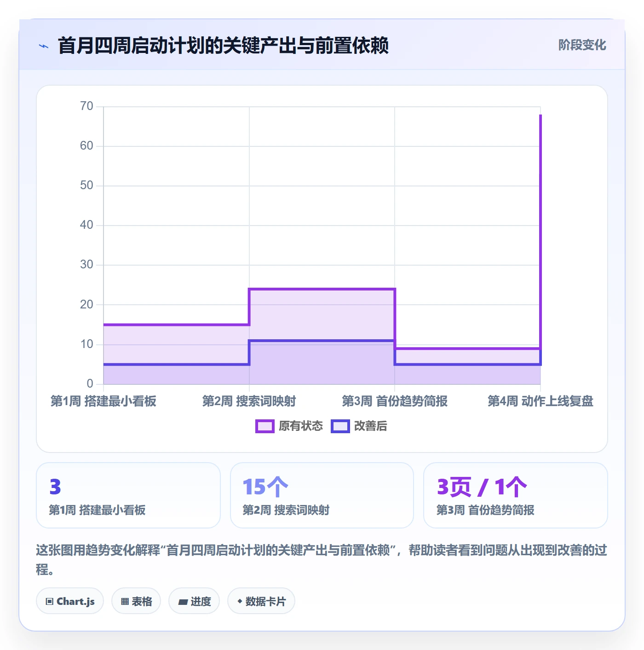The height and width of the screenshot is (650, 644).
Task: Select the 数据卡片 tag
Action: coord(261,601)
